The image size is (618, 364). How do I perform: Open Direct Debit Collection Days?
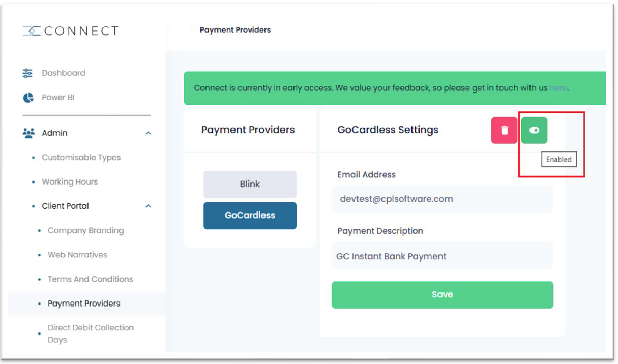[91, 333]
